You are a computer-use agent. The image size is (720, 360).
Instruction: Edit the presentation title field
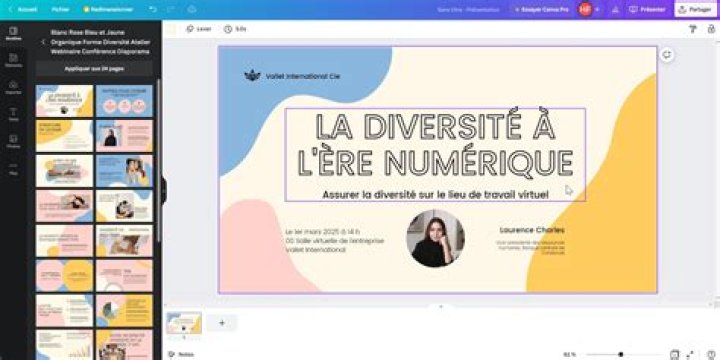point(468,9)
